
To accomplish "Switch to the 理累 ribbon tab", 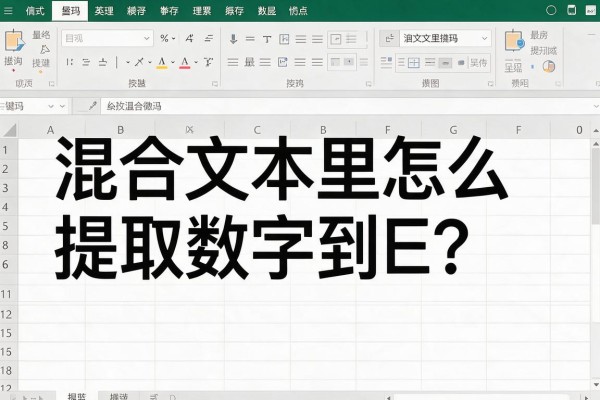I will pos(202,11).
